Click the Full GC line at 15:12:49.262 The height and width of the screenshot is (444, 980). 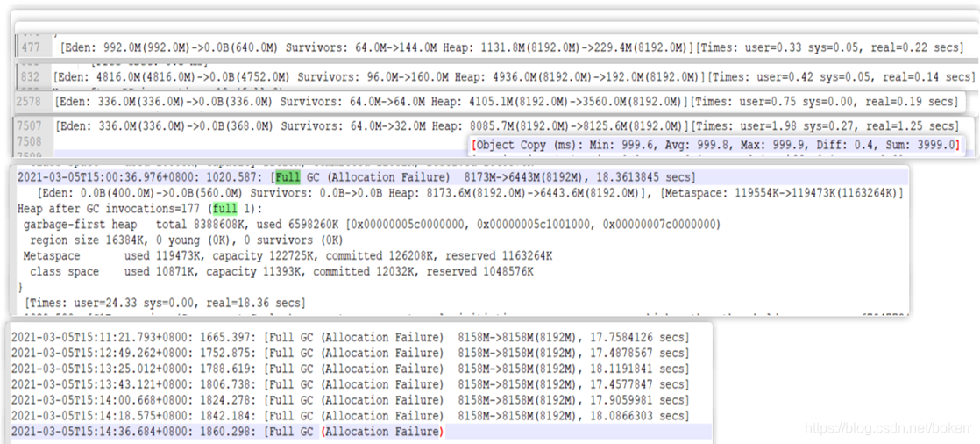point(350,353)
